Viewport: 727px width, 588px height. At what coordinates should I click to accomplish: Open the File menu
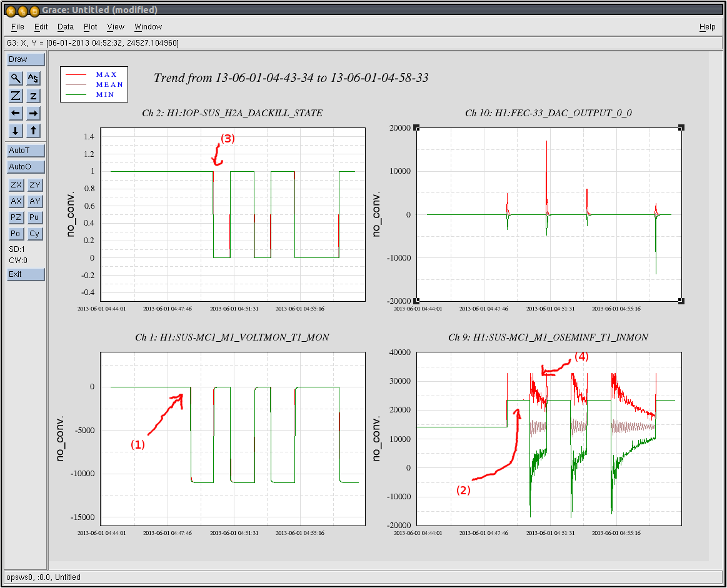(18, 27)
